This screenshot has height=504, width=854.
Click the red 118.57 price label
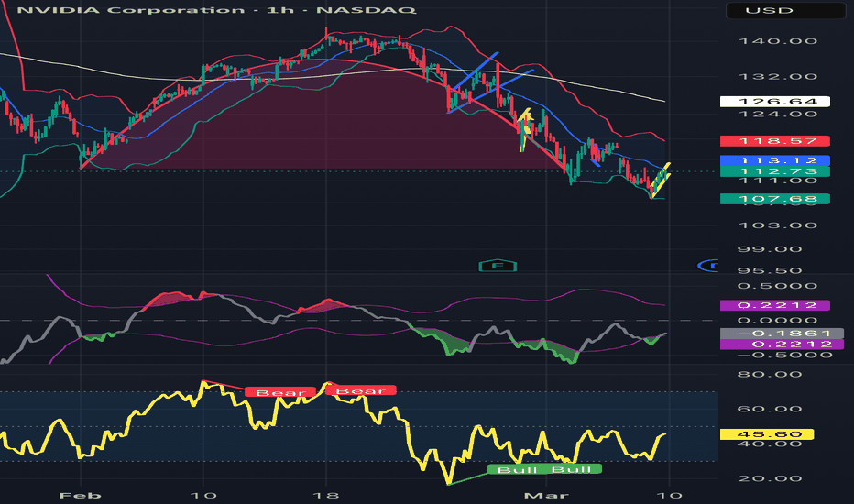(x=774, y=141)
